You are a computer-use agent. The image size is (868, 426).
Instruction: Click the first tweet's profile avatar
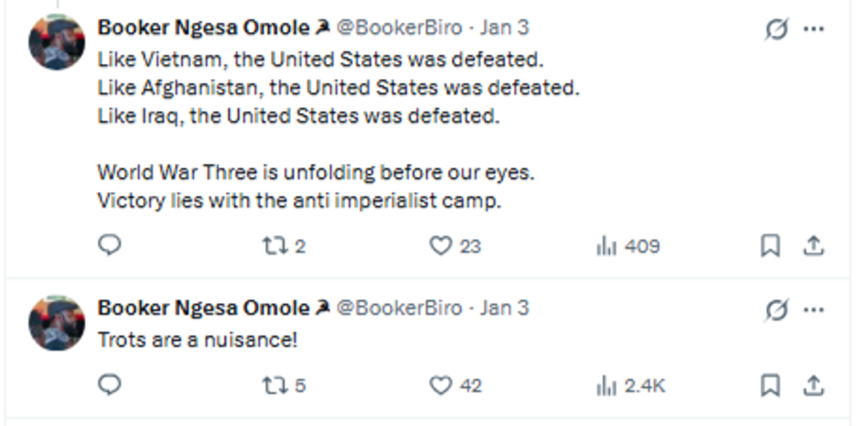point(57,42)
